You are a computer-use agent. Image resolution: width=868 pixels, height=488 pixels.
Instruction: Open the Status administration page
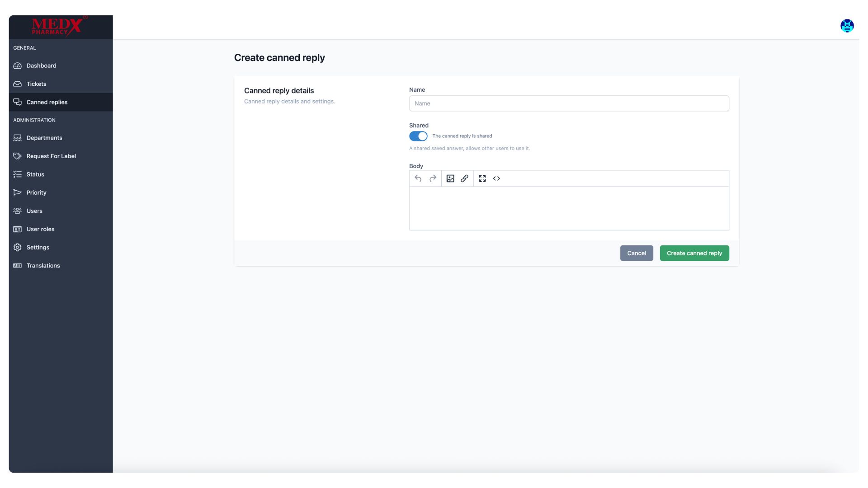[61, 174]
